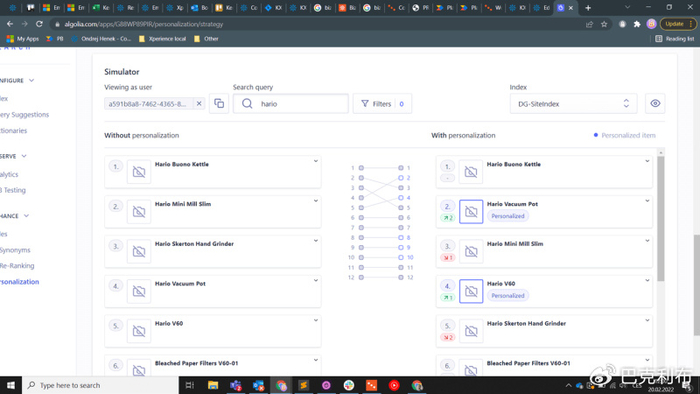Open Microsoft Teams from the taskbar
This screenshot has width=700, height=394.
236,385
